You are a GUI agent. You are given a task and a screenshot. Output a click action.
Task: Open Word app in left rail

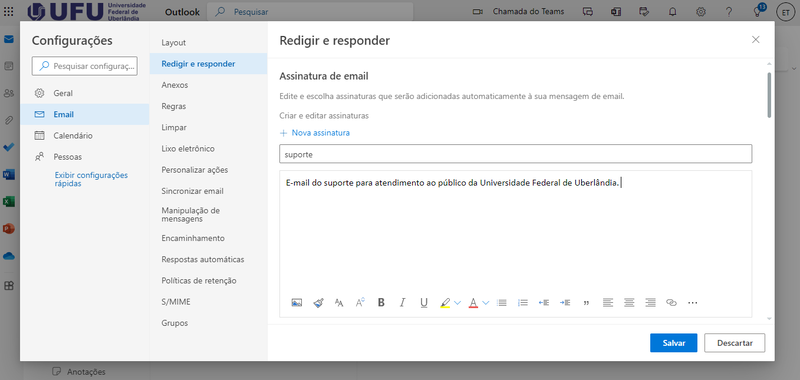9,174
